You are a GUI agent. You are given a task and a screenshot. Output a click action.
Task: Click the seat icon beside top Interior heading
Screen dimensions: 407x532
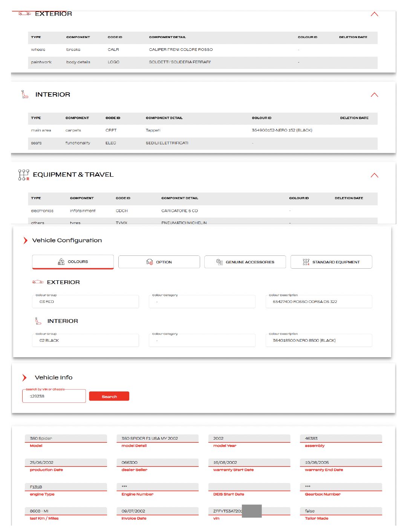click(x=25, y=94)
